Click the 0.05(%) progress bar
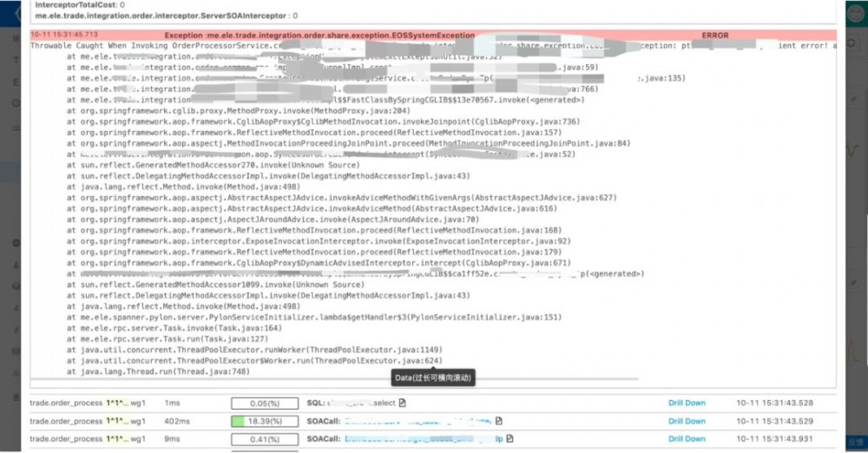868x453 pixels. pyautogui.click(x=265, y=404)
